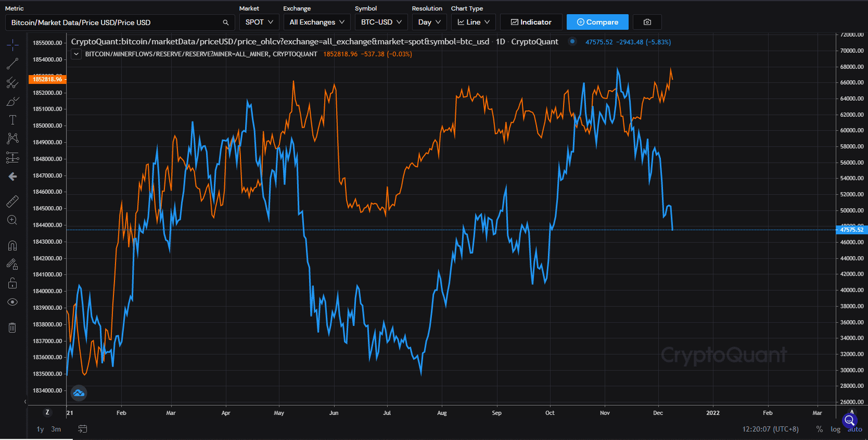Open the Exchange dropdown showing All Exchanges
The height and width of the screenshot is (440, 868).
click(317, 22)
